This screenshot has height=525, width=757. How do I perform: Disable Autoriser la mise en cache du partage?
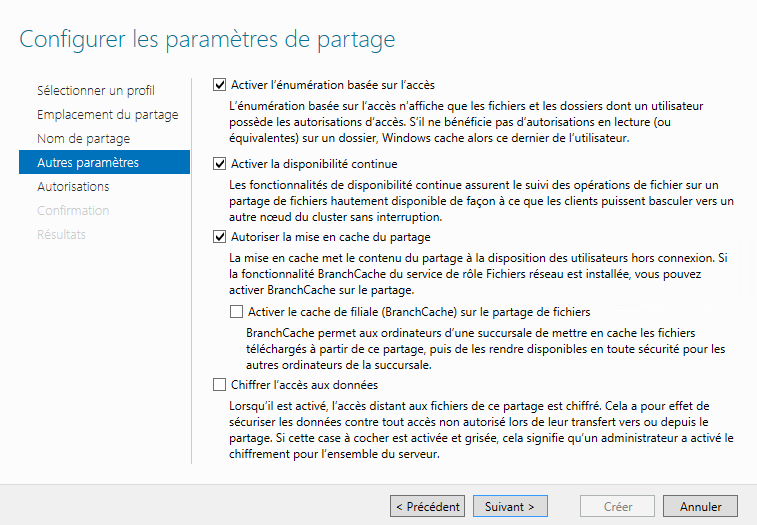[x=219, y=237]
